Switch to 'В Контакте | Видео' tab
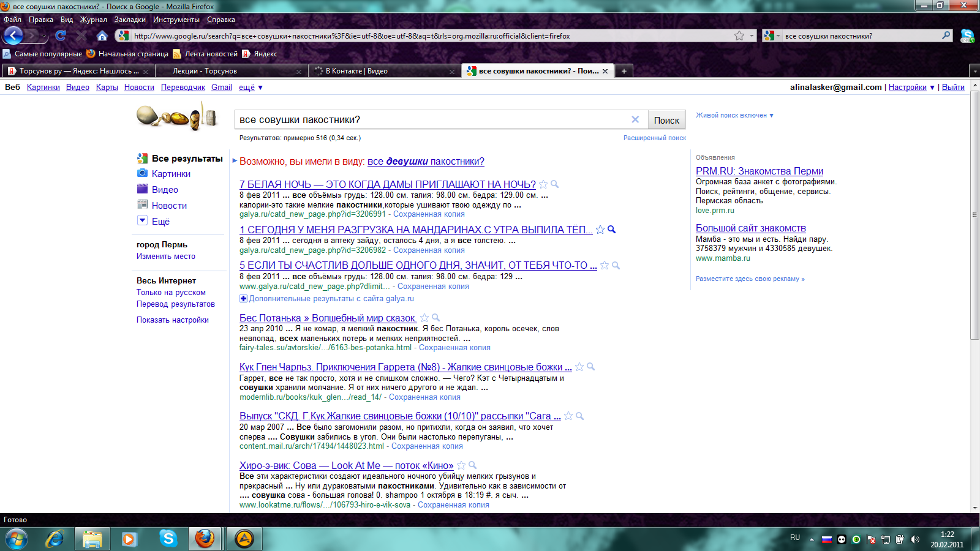 [x=384, y=71]
